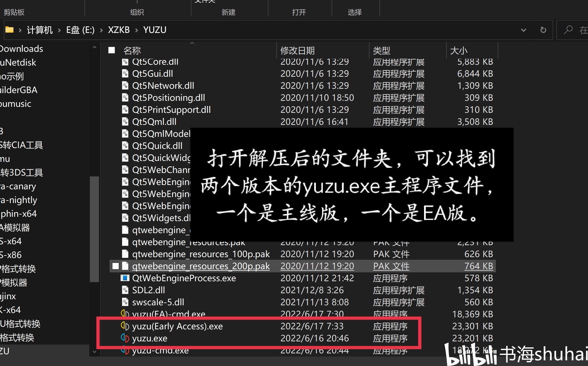The image size is (588, 366).
Task: Switch to the 新建 ribbon section
Action: [x=229, y=12]
